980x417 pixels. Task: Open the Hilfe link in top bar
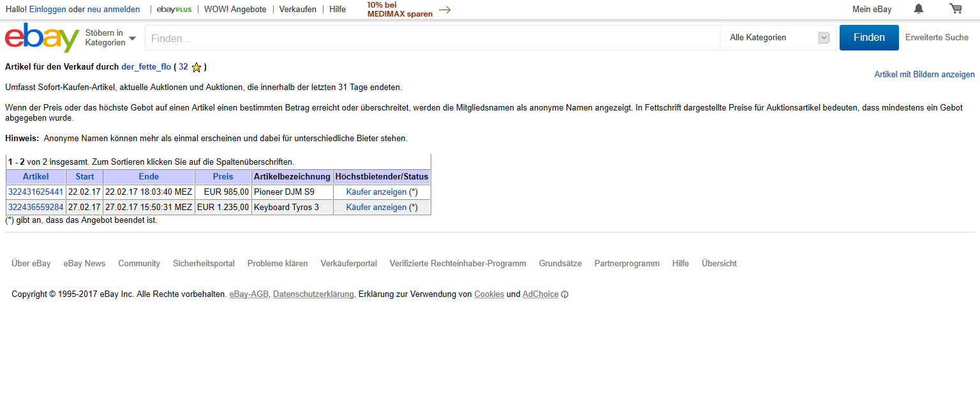pyautogui.click(x=338, y=10)
